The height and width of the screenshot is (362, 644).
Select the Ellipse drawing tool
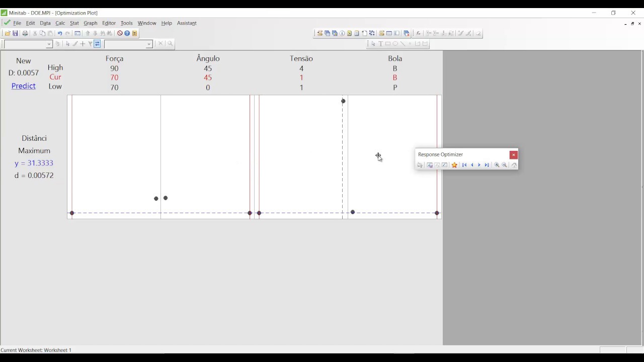[x=395, y=44]
